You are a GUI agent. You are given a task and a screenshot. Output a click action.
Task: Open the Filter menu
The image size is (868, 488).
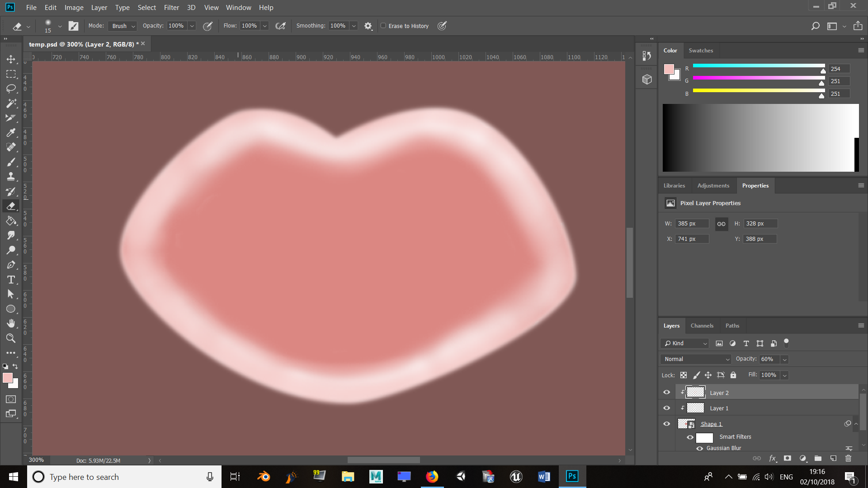click(x=171, y=7)
